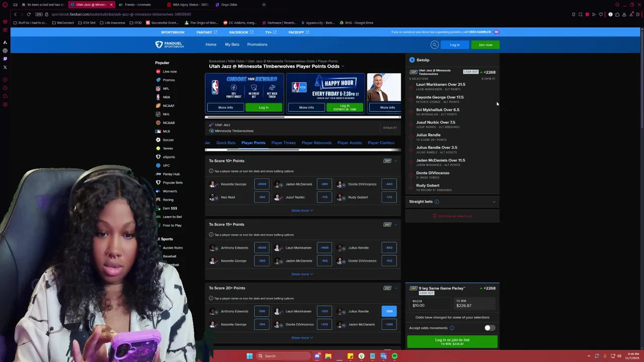Open the Promotions menu

pos(257,45)
